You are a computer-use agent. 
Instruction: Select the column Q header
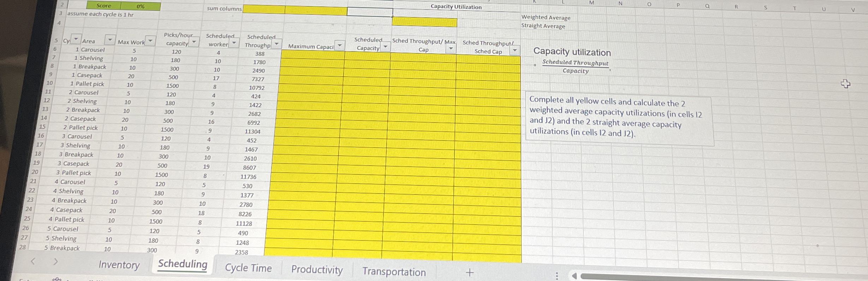[707, 6]
